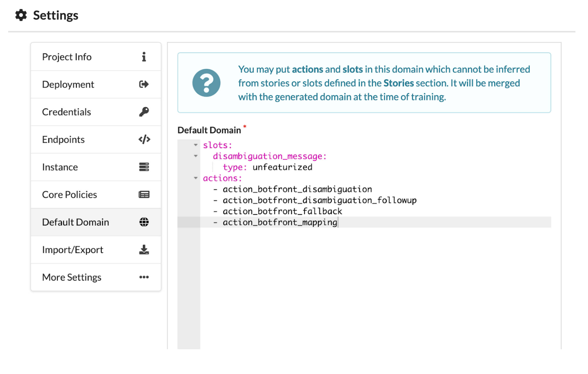
Task: Click the Import/Export download icon
Action: click(144, 250)
